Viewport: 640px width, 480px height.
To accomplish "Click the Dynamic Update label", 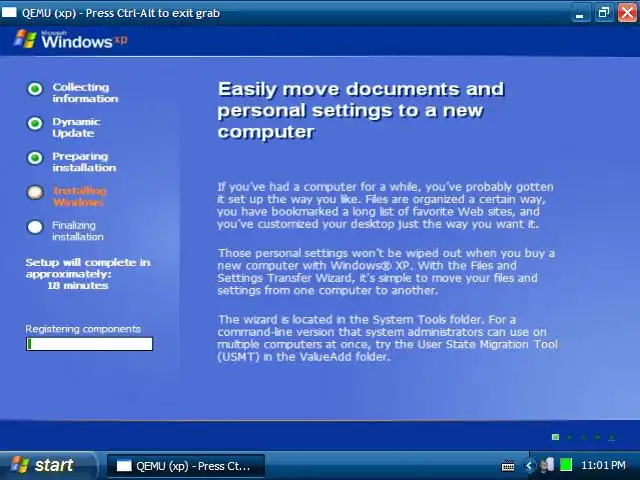I will 76,127.
